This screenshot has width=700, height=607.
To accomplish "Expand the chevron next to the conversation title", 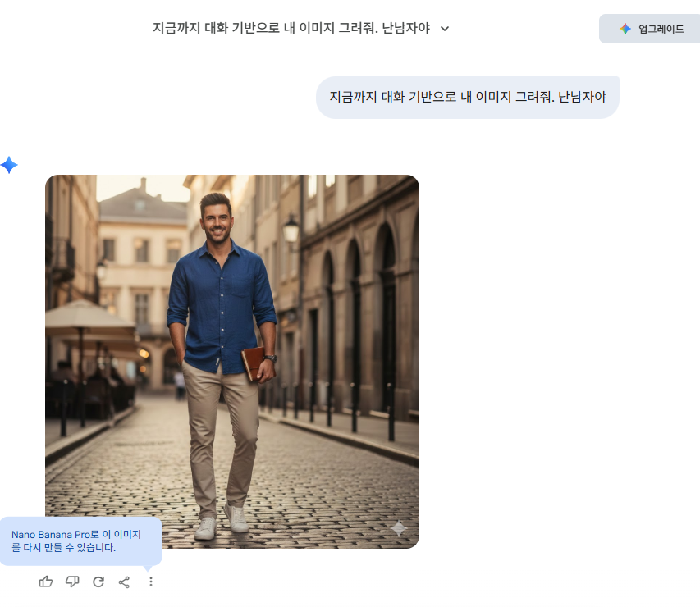I will [445, 29].
